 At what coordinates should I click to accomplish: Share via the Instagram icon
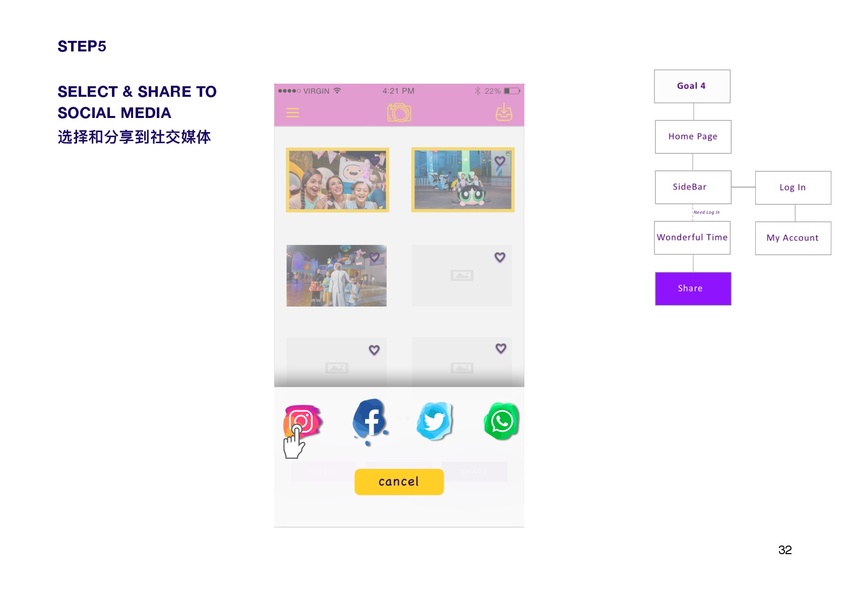(302, 421)
